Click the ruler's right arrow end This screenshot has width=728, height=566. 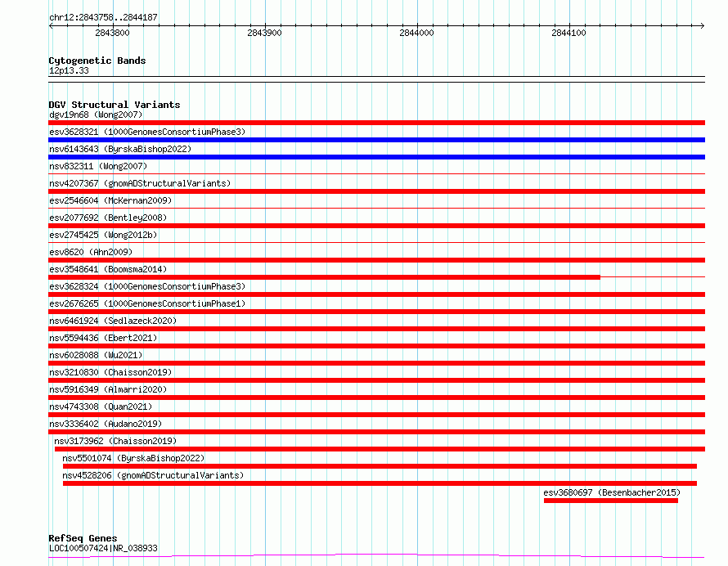click(702, 26)
